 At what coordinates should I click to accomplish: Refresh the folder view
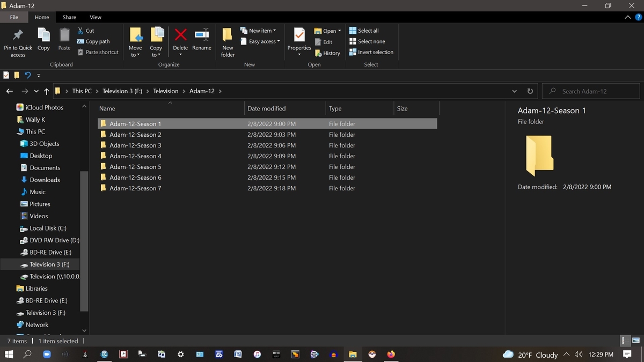click(x=530, y=91)
